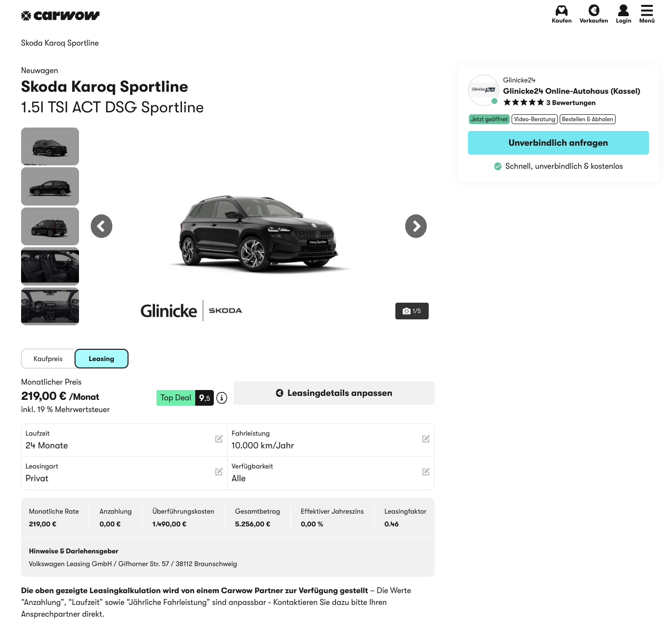Click Leasingdetails anpassen button
Viewport: 672px width, 625px height.
click(334, 393)
